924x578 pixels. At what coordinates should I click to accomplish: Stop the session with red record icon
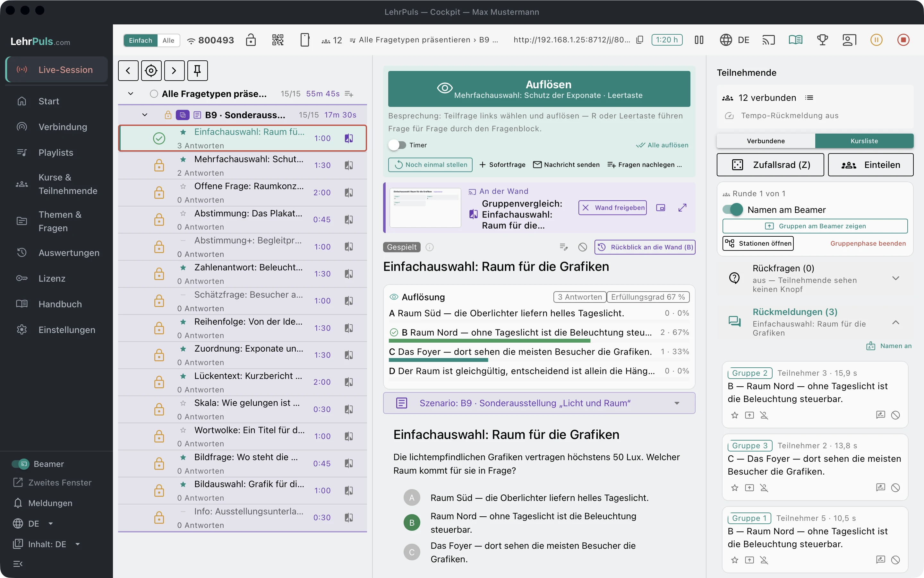tap(903, 40)
